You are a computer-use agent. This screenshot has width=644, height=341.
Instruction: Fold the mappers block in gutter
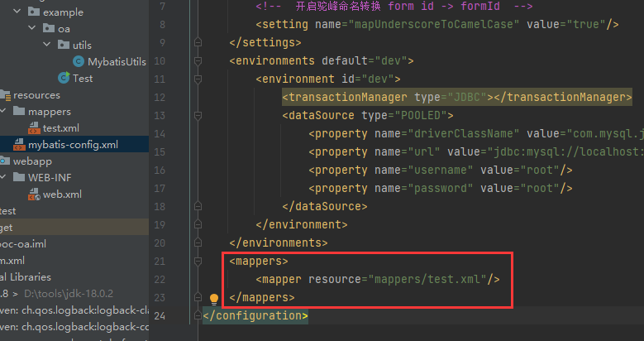point(198,262)
